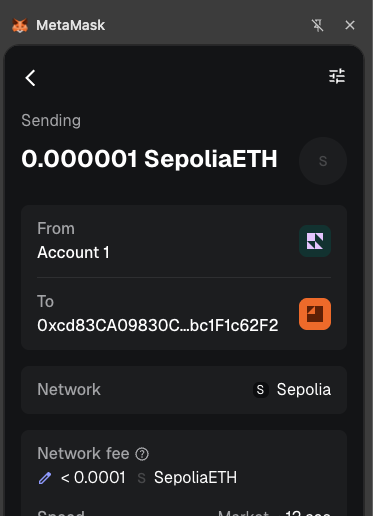Click the MetaMask fox logo

pyautogui.click(x=20, y=25)
